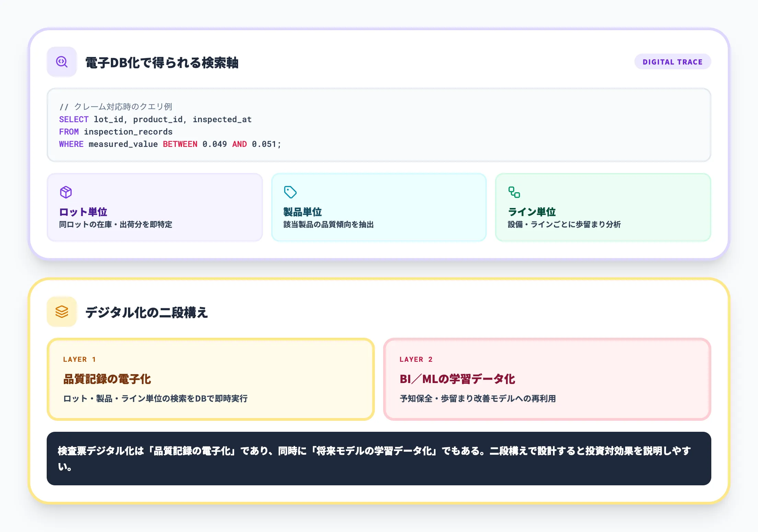
Task: Click the DIGITAL TRACE badge
Action: (672, 62)
